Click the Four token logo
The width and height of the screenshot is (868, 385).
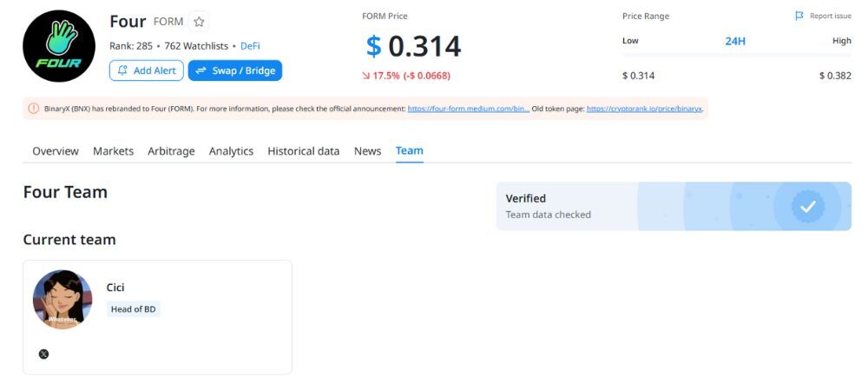(59, 46)
